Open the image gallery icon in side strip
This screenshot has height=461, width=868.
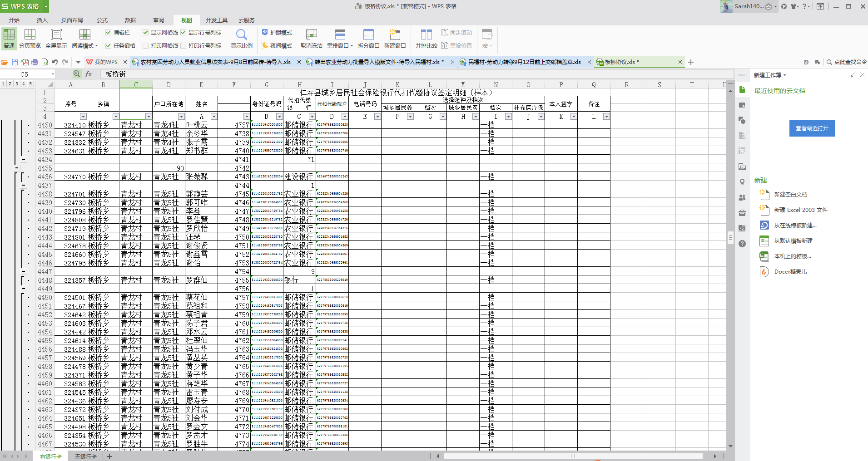pyautogui.click(x=742, y=167)
